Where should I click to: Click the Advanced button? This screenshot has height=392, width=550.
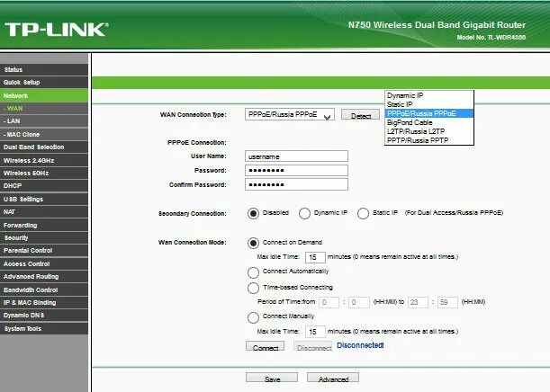point(333,378)
